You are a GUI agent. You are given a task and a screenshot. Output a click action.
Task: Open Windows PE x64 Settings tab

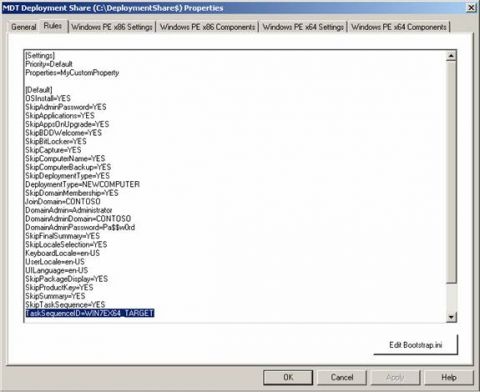(x=303, y=27)
